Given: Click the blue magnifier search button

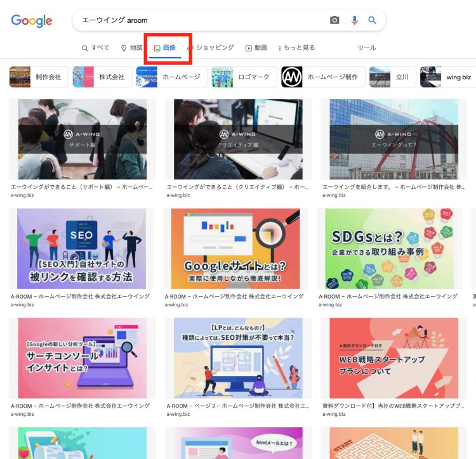Looking at the screenshot, I should (372, 20).
